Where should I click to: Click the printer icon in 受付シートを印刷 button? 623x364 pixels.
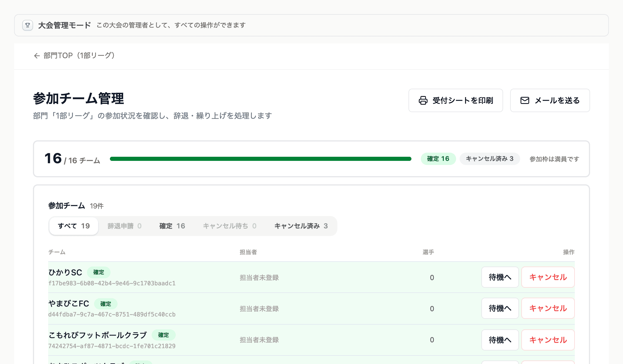point(423,100)
